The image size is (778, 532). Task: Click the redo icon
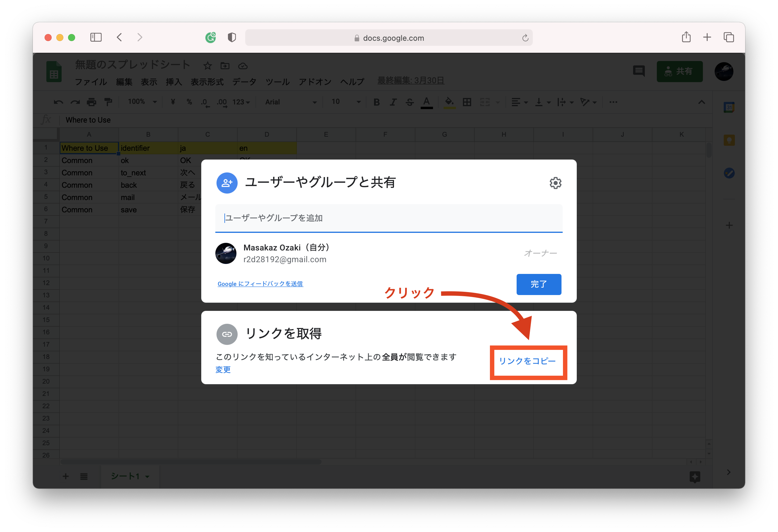[75, 102]
